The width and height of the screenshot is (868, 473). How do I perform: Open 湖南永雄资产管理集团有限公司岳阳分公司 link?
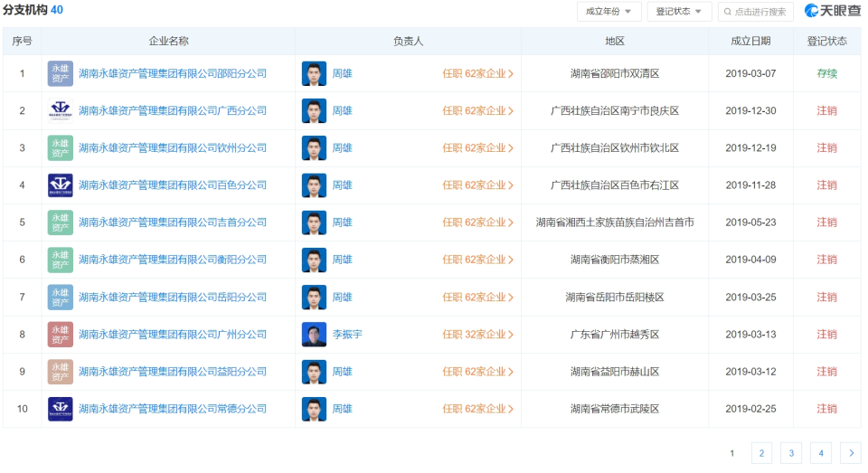click(x=173, y=298)
